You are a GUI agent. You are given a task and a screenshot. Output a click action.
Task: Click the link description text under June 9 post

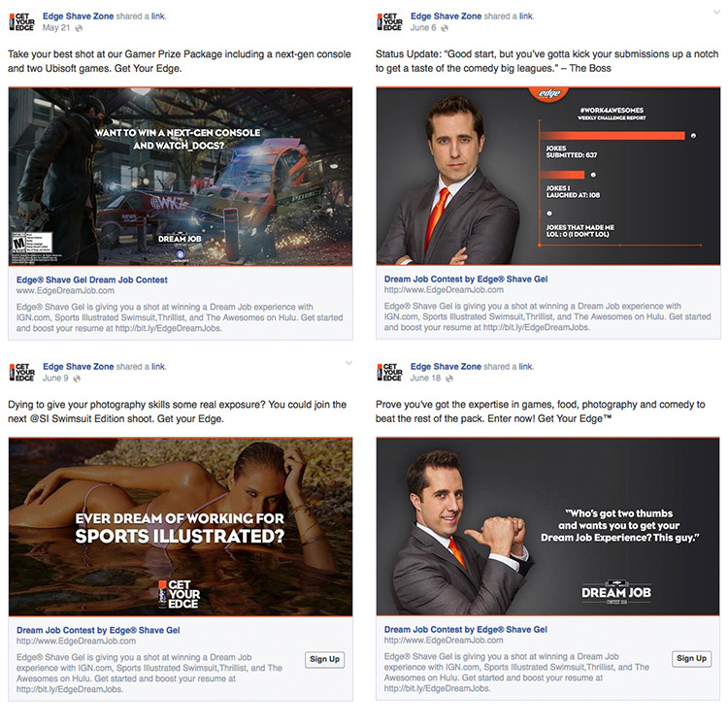point(149,673)
